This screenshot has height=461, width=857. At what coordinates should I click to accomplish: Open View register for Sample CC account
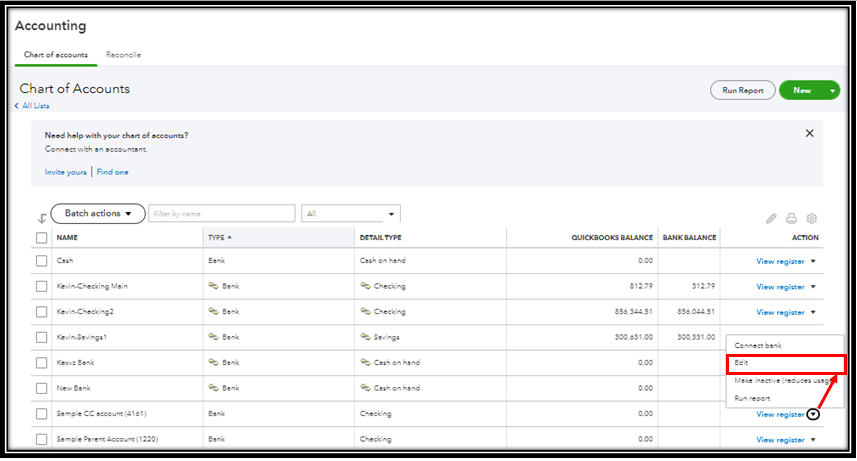point(780,415)
